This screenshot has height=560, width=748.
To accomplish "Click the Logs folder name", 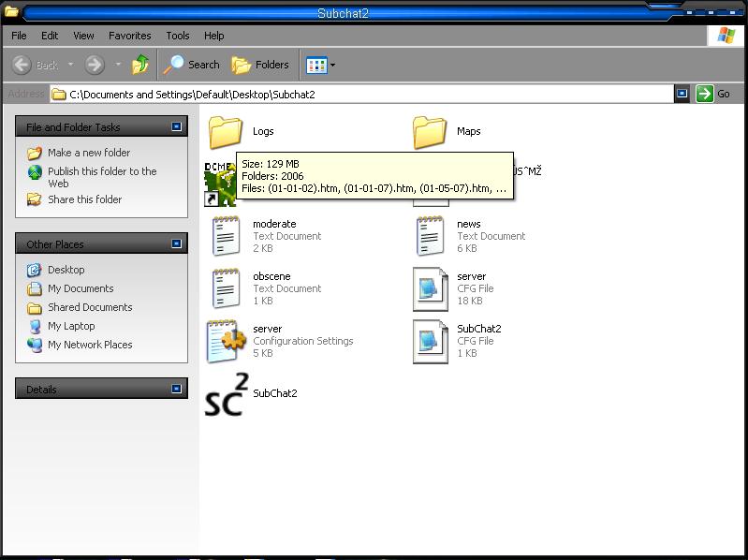I will [x=263, y=131].
